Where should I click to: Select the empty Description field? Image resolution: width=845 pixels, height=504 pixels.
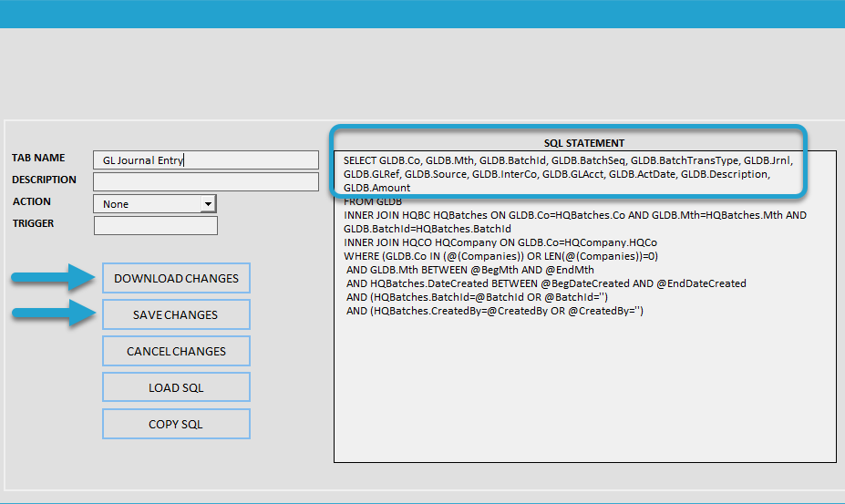pyautogui.click(x=206, y=181)
